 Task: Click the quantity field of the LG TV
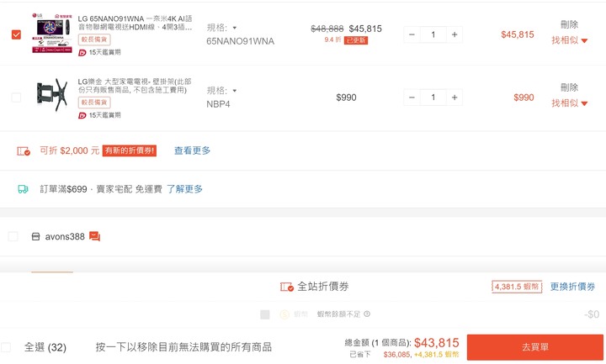point(433,34)
